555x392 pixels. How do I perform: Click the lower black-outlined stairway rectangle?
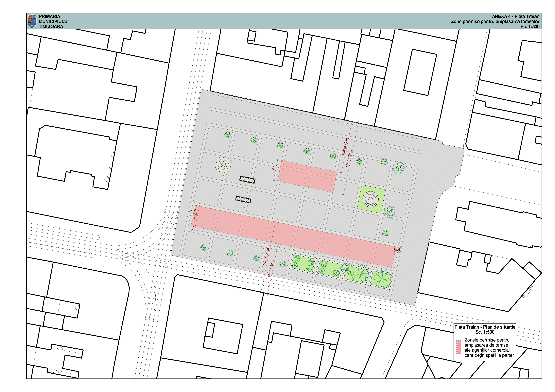click(243, 199)
